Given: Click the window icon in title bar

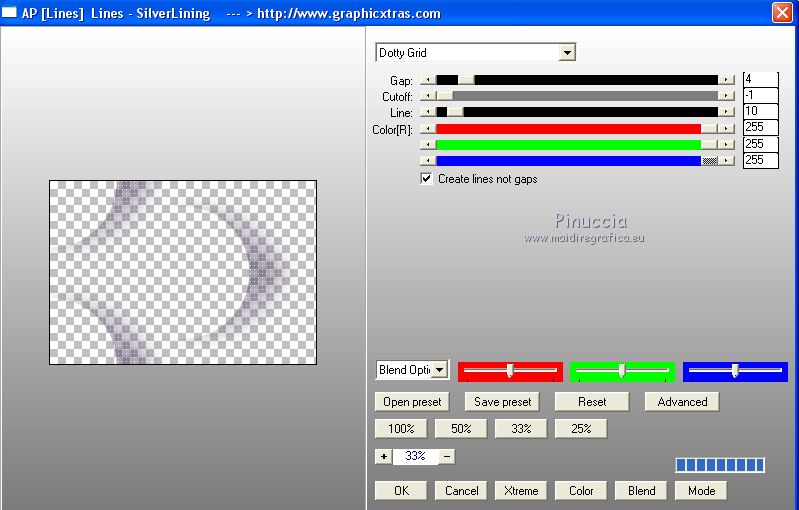Looking at the screenshot, I should click(9, 12).
